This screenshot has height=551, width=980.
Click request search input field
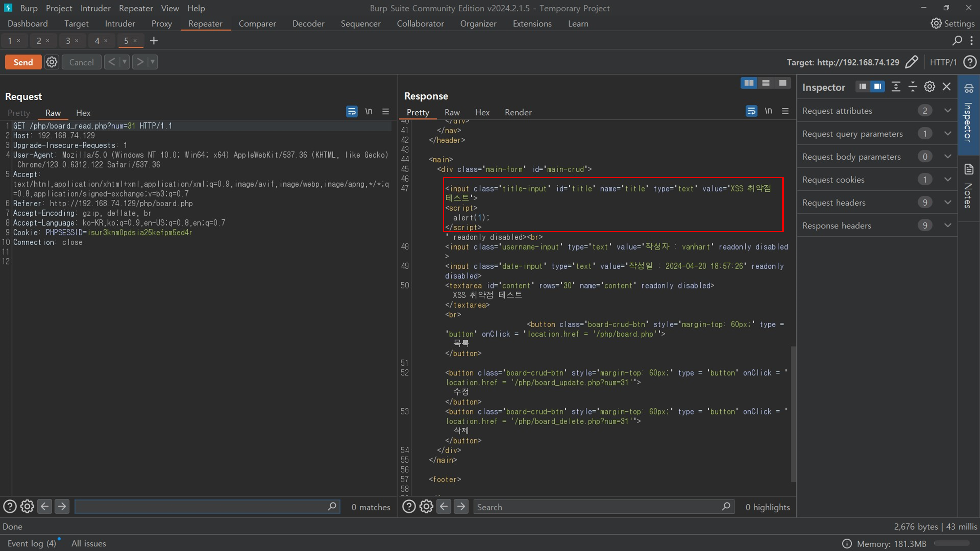(x=207, y=507)
